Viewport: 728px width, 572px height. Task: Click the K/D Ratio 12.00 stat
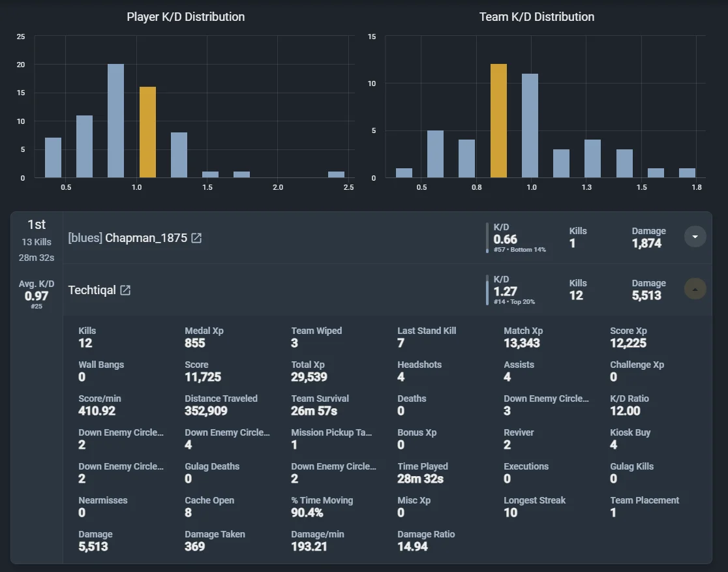pos(629,405)
